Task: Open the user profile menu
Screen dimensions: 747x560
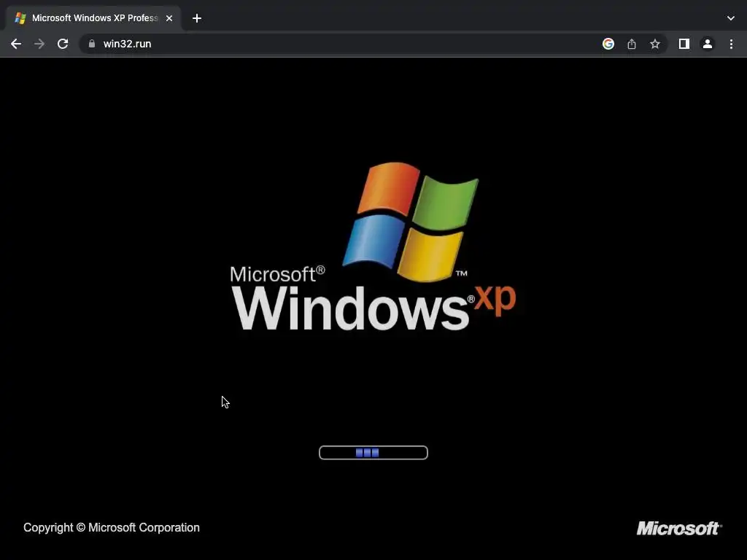Action: click(708, 44)
